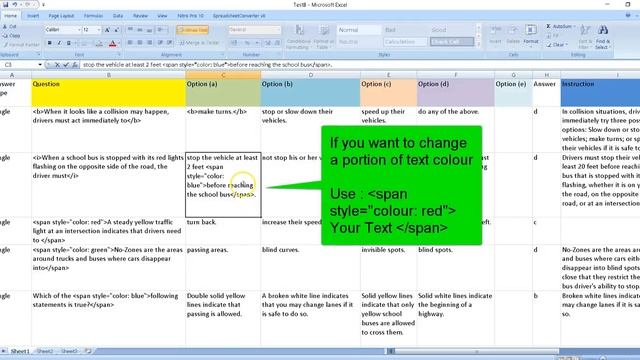The height and width of the screenshot is (360, 640).
Task: Apply the Bad cell style
Action: tap(404, 30)
